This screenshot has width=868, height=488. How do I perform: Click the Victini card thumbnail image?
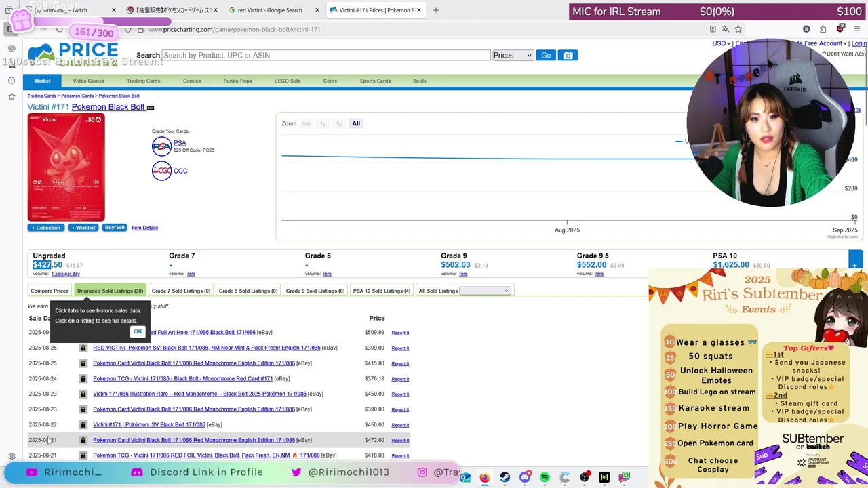pyautogui.click(x=66, y=167)
